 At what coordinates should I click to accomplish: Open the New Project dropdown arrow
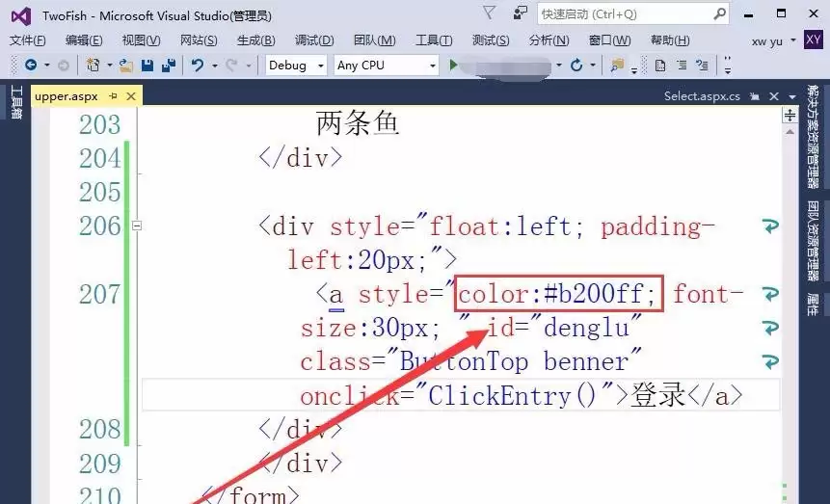point(110,66)
